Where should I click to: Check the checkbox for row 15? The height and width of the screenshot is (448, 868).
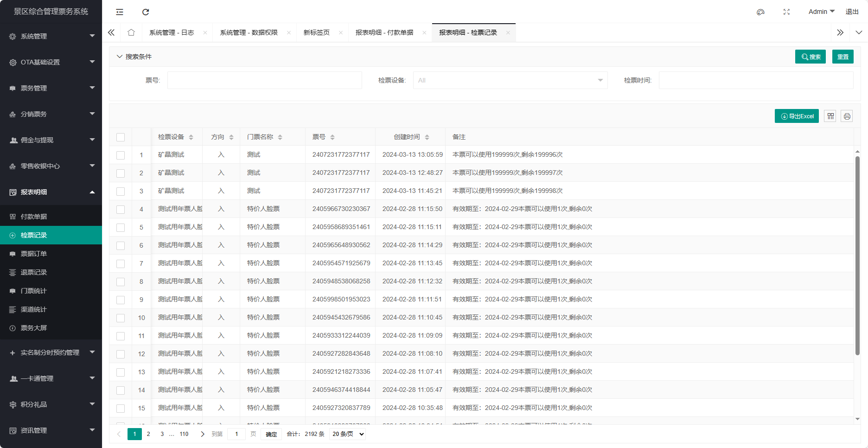tap(121, 409)
